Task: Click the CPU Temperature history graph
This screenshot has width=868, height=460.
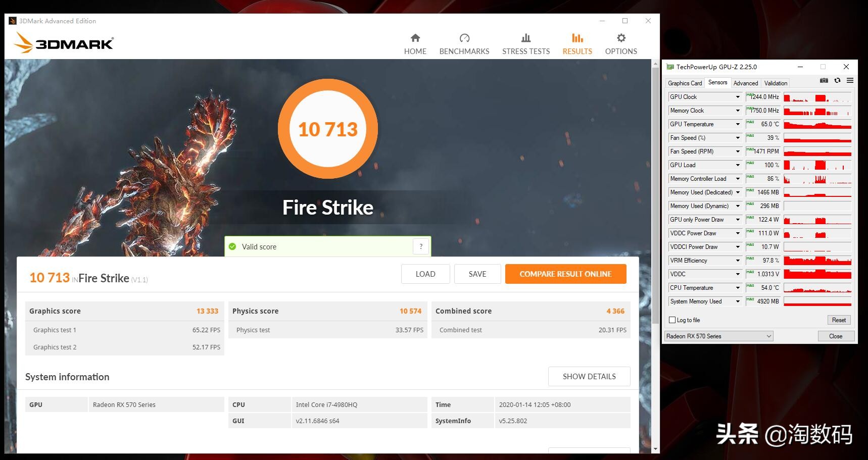Action: [x=817, y=288]
